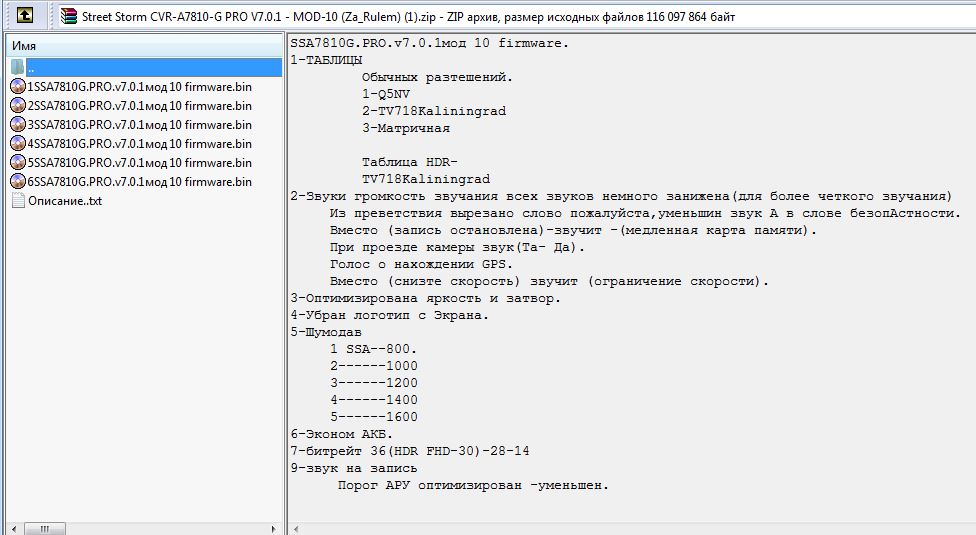This screenshot has height=535, width=976.
Task: Select the parent folder ".." icon
Action: click(x=18, y=67)
